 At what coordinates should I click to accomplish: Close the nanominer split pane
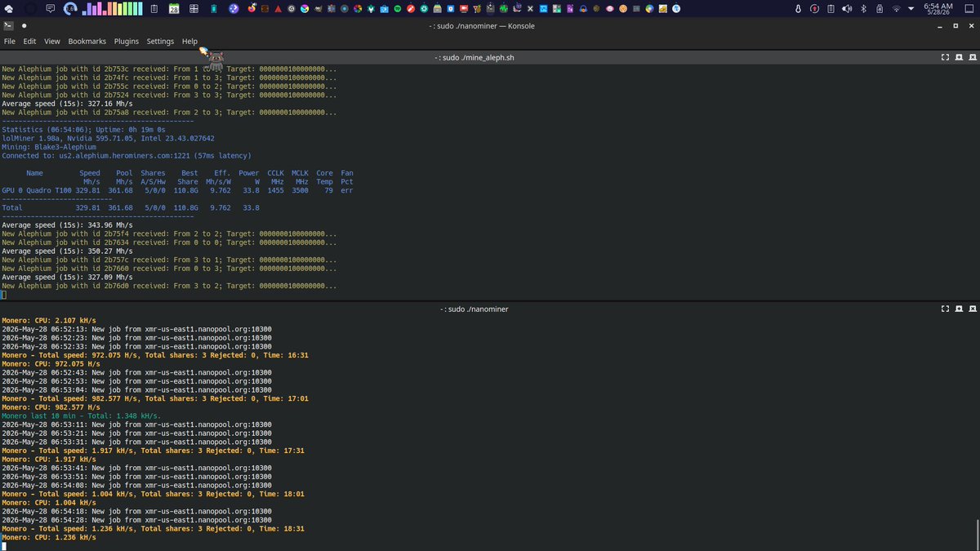971,309
